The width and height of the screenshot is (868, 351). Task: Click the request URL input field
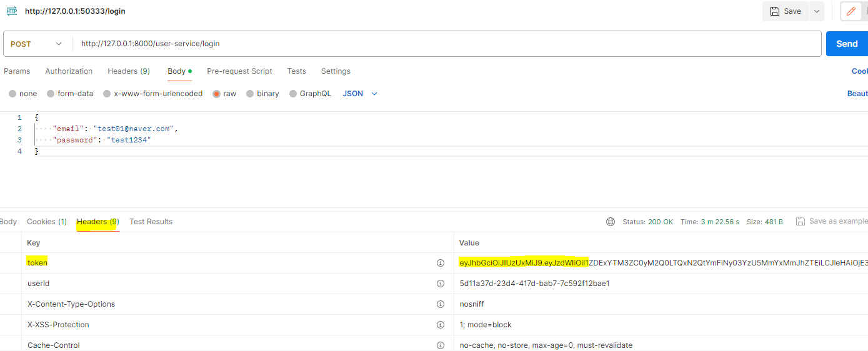click(447, 44)
